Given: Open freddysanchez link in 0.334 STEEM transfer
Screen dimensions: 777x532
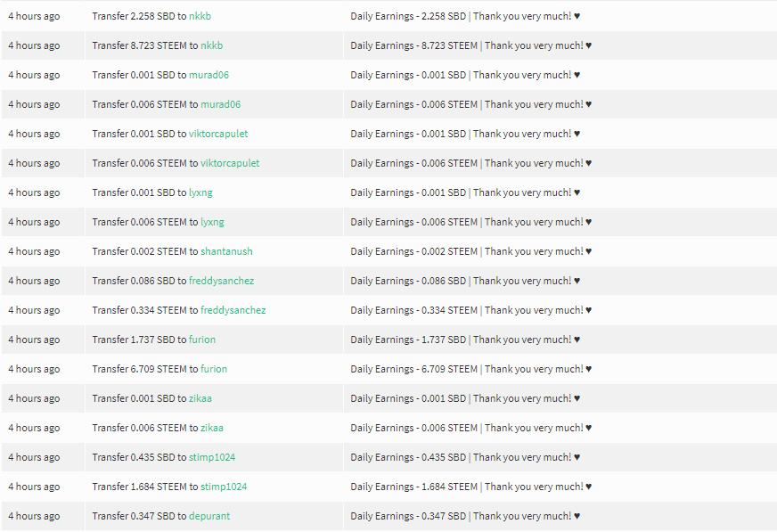Looking at the screenshot, I should 233,310.
